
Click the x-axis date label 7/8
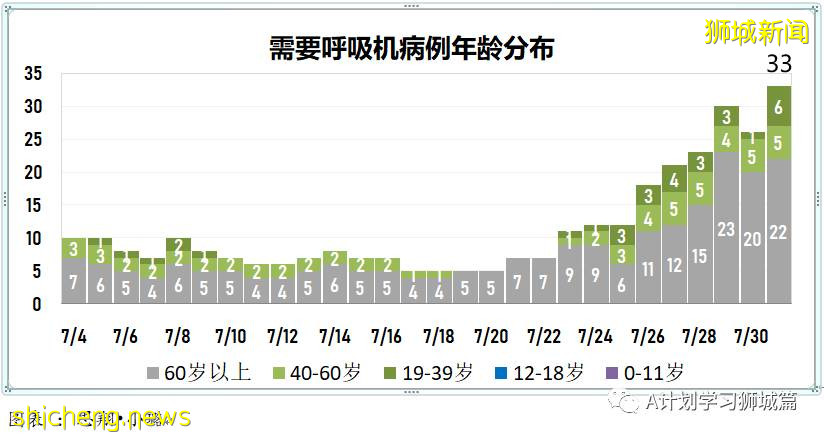coord(178,336)
